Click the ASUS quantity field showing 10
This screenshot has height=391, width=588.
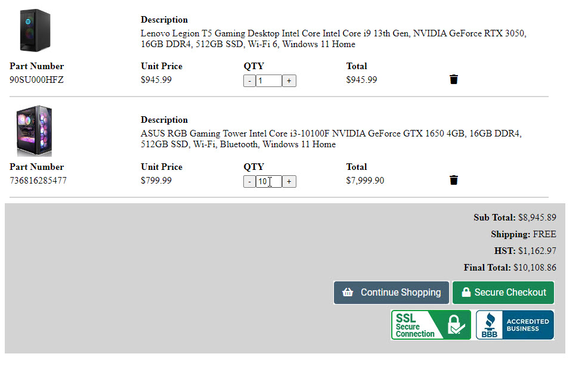(268, 181)
